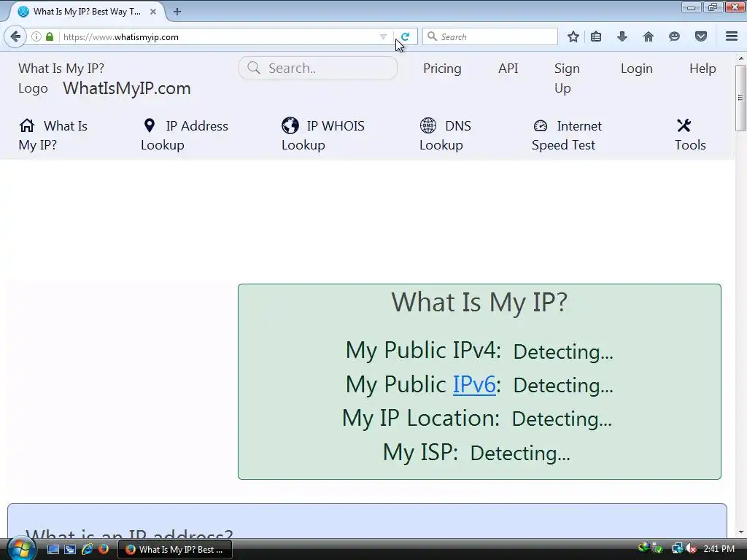Click the network tray icon
Image resolution: width=747 pixels, height=560 pixels.
pyautogui.click(x=677, y=549)
